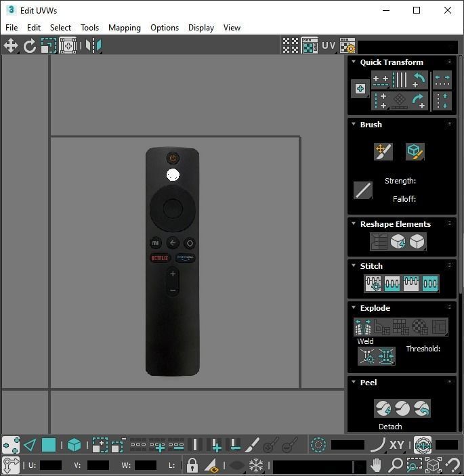
Task: Click the U coordinate input field
Action: 51,465
